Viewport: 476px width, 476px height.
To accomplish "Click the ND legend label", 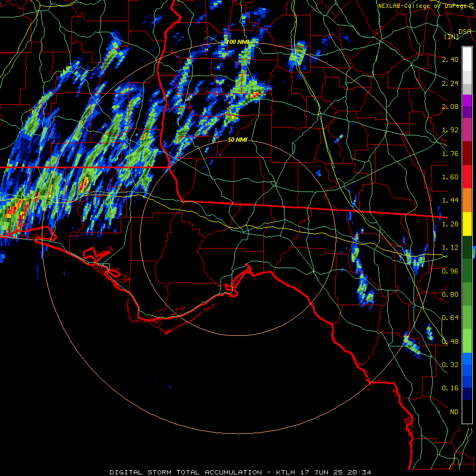I will coord(454,412).
